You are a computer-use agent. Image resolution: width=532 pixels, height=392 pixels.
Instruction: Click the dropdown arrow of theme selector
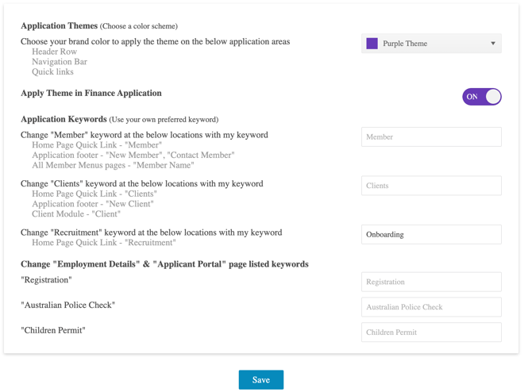493,44
